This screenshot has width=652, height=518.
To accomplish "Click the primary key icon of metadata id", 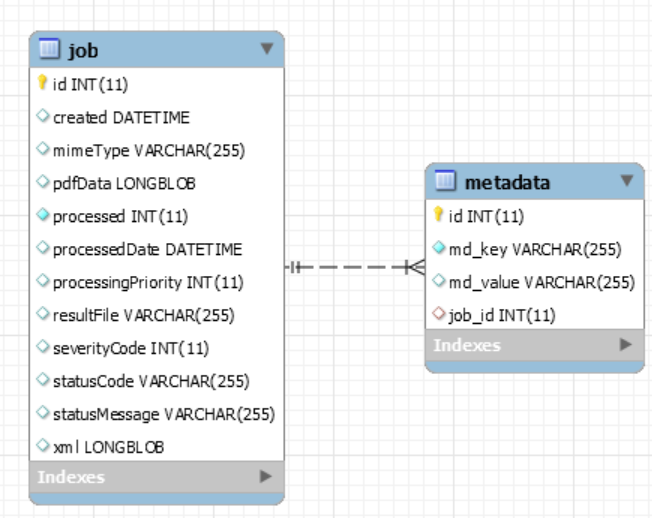I will pos(438,215).
